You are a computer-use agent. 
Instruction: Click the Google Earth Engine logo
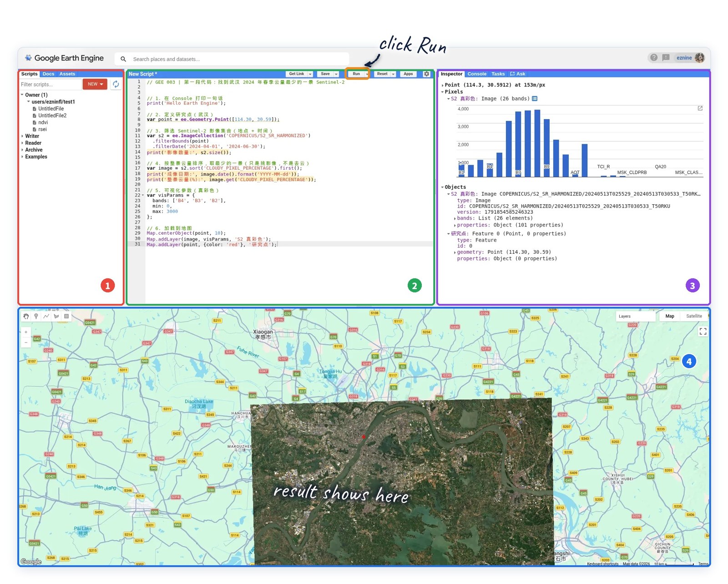(64, 58)
